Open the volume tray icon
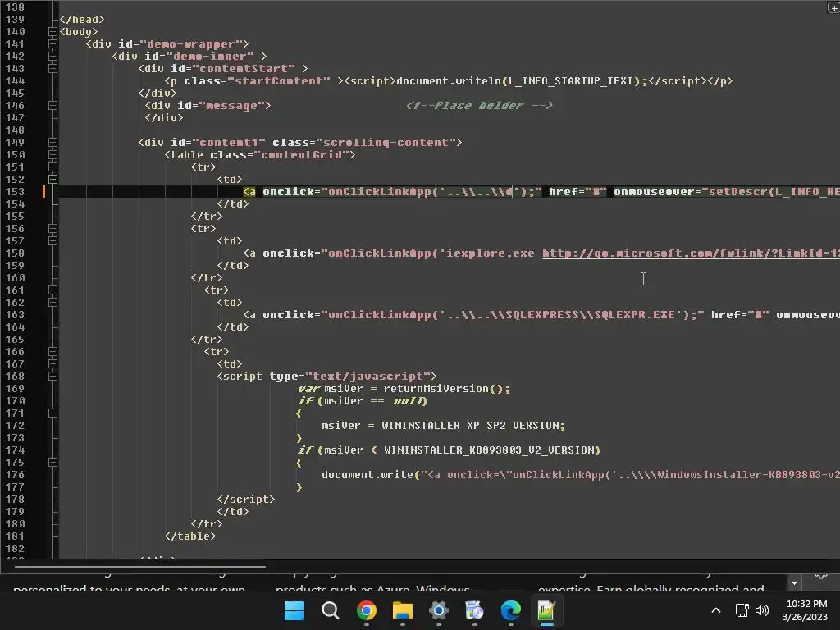Screen dimensions: 840x630 pyautogui.click(x=762, y=610)
